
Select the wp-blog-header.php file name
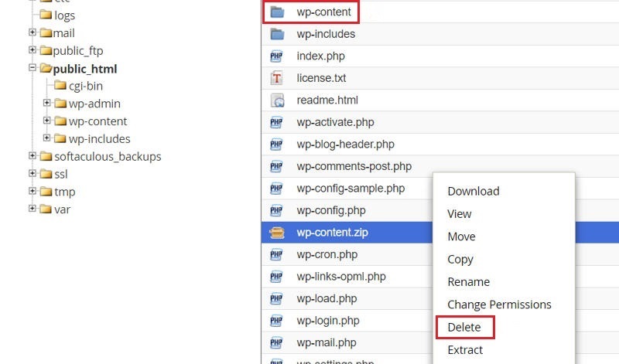[x=345, y=145]
